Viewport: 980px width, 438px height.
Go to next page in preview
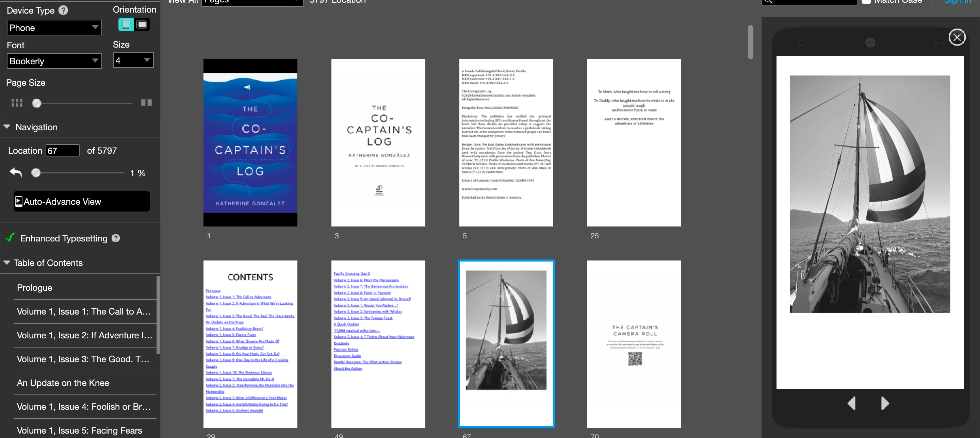(x=885, y=403)
